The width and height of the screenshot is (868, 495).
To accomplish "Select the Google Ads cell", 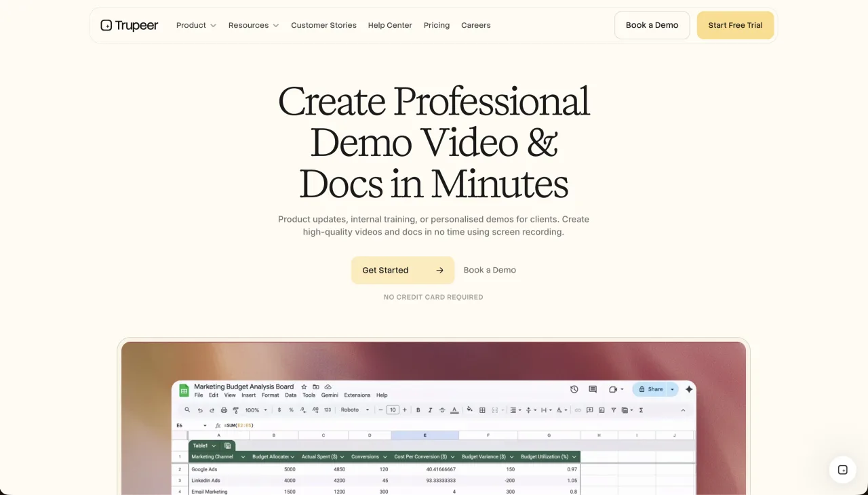I will [x=218, y=469].
